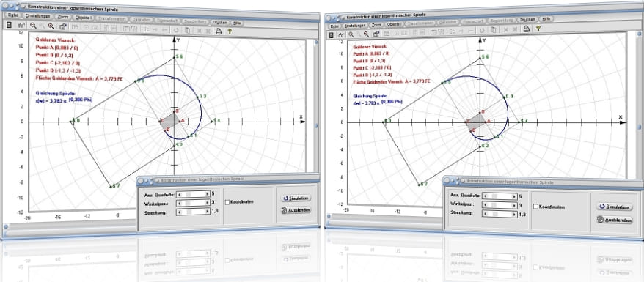Click the help key icon in left window
This screenshot has width=644, height=282.
pos(230,31)
